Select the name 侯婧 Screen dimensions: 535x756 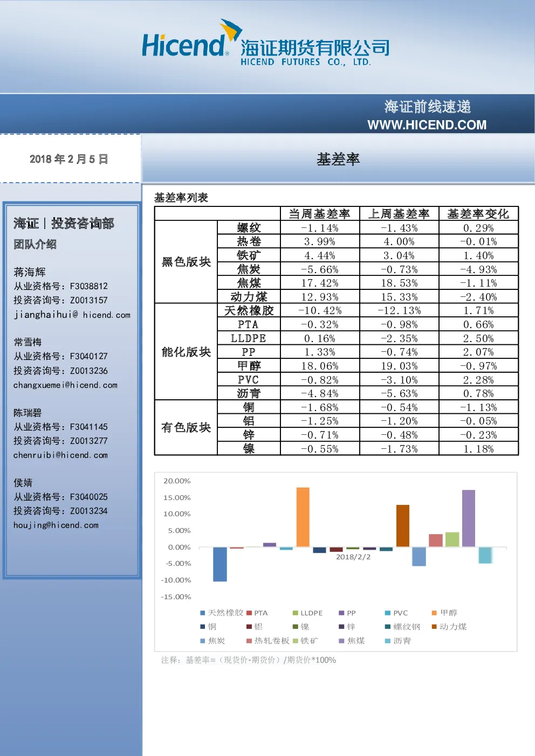click(x=23, y=483)
